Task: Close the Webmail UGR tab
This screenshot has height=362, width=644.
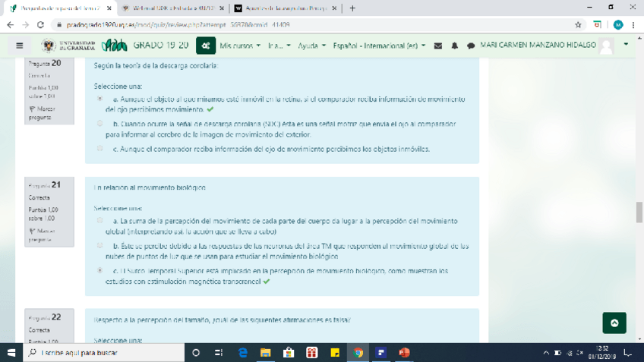Action: [x=222, y=8]
